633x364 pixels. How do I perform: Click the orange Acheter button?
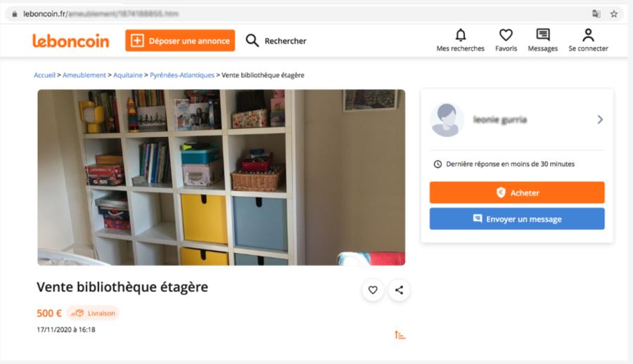tap(517, 193)
